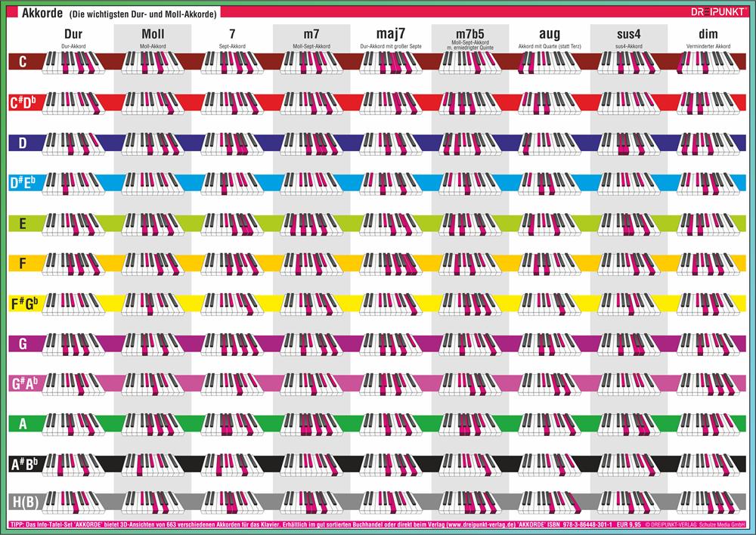Click the m7b5 column header
This screenshot has width=756, height=535.
(470, 32)
